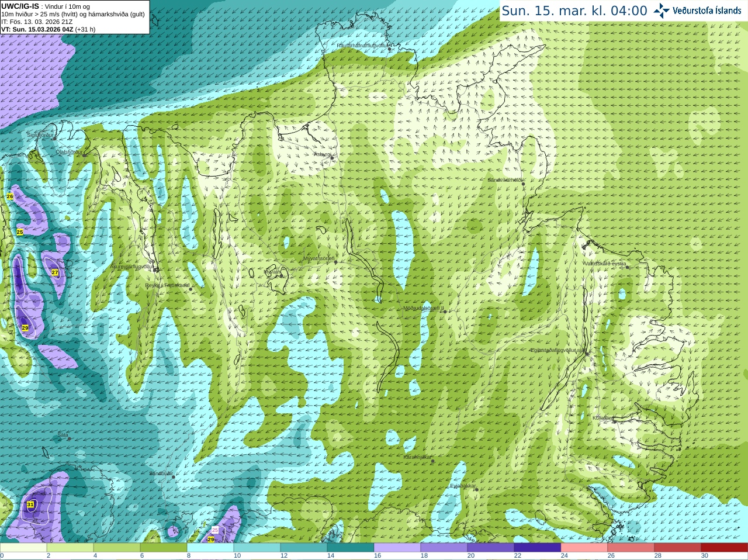Select the yellow 31 gust label
Viewport: 748px width, 560px height.
tap(30, 504)
